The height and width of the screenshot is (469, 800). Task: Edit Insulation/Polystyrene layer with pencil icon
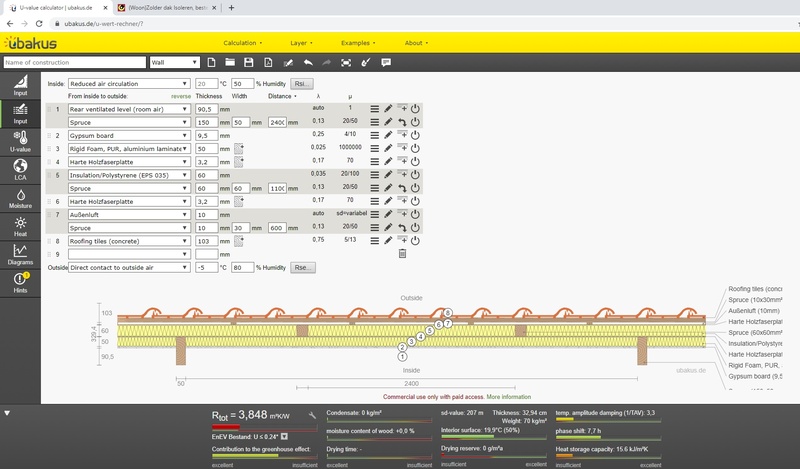388,175
